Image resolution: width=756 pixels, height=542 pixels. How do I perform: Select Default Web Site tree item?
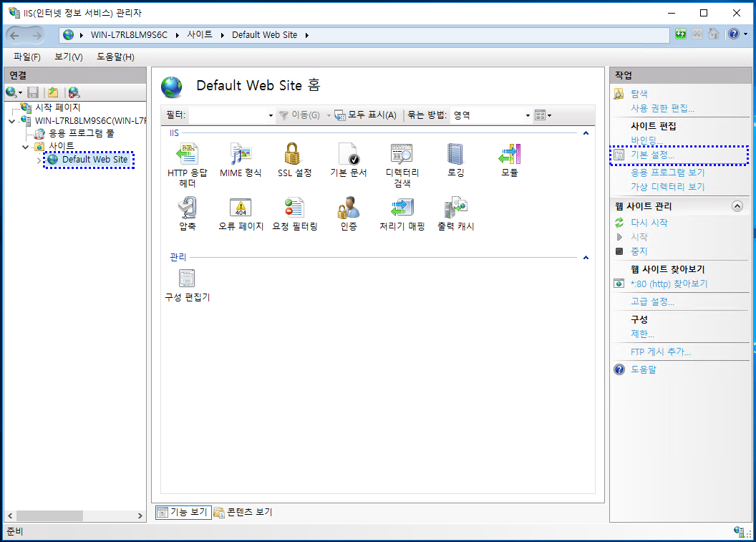point(94,160)
